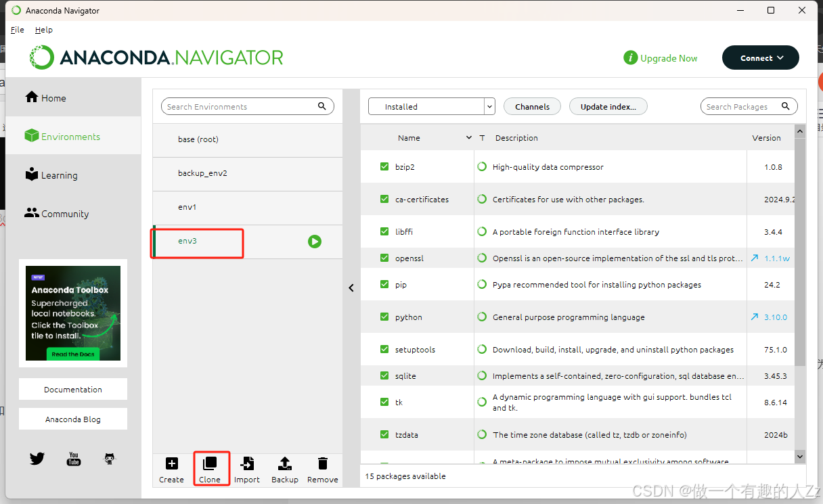The image size is (823, 504).
Task: Click the Update index... button
Action: (x=608, y=106)
